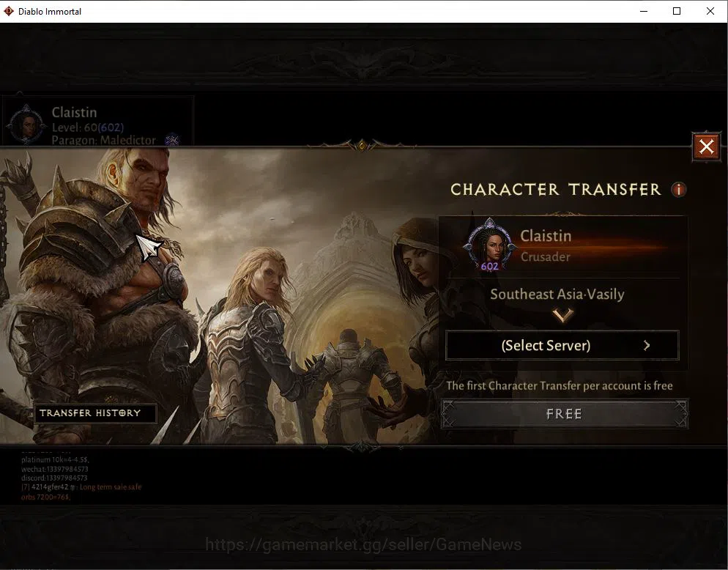728x570 pixels.
Task: Open Transfer History
Action: tap(94, 413)
